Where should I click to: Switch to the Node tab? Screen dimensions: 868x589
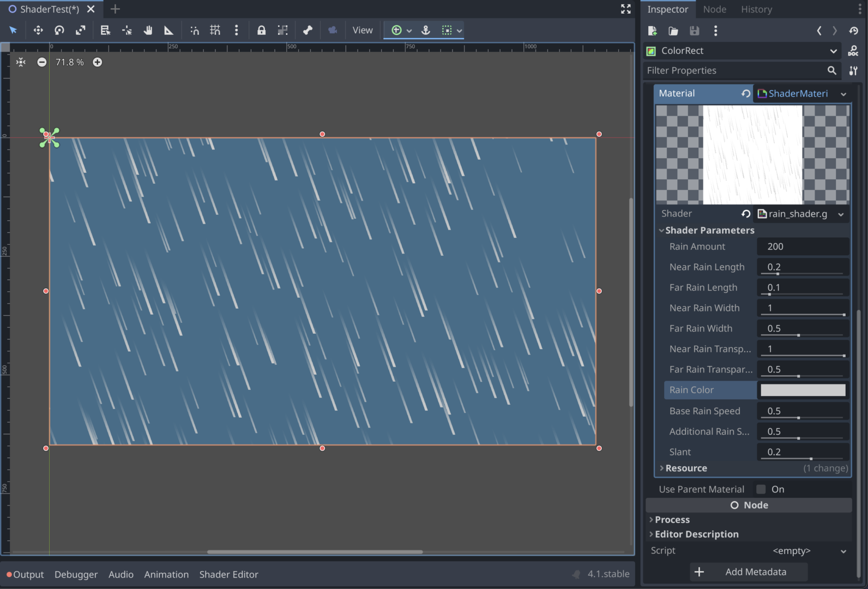(x=714, y=9)
